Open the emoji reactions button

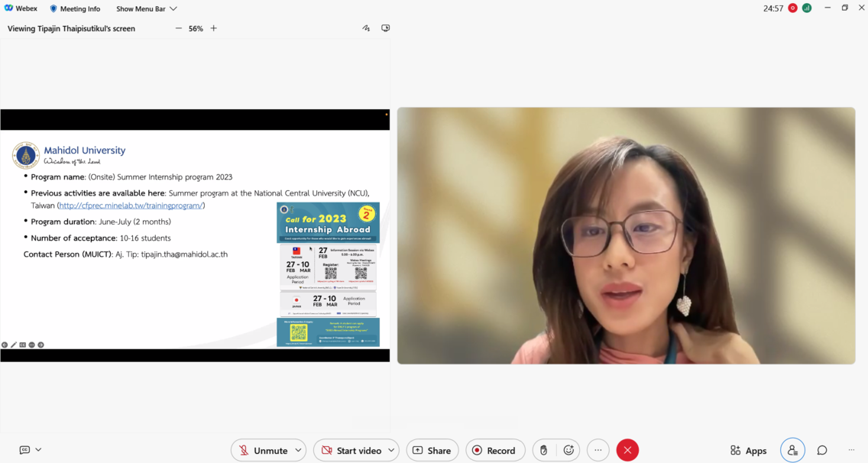(568, 450)
